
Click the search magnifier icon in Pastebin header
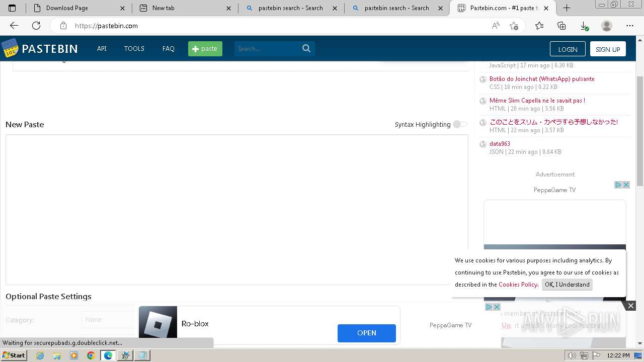306,49
